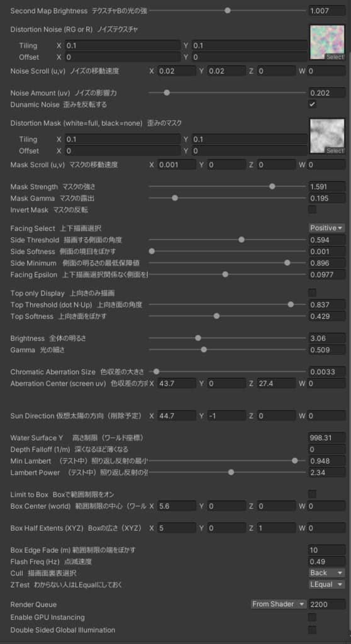351x644 pixels.
Task: Click the Depth Falloff value field
Action: (x=326, y=449)
